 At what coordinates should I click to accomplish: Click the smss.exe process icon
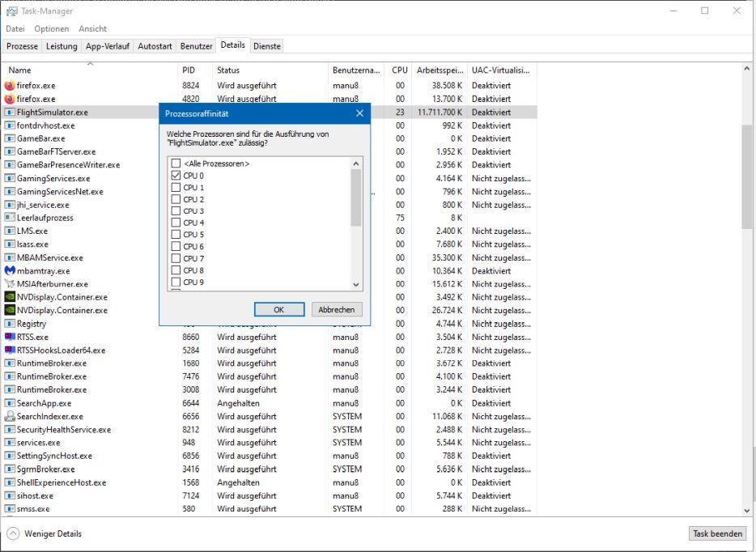coord(10,508)
